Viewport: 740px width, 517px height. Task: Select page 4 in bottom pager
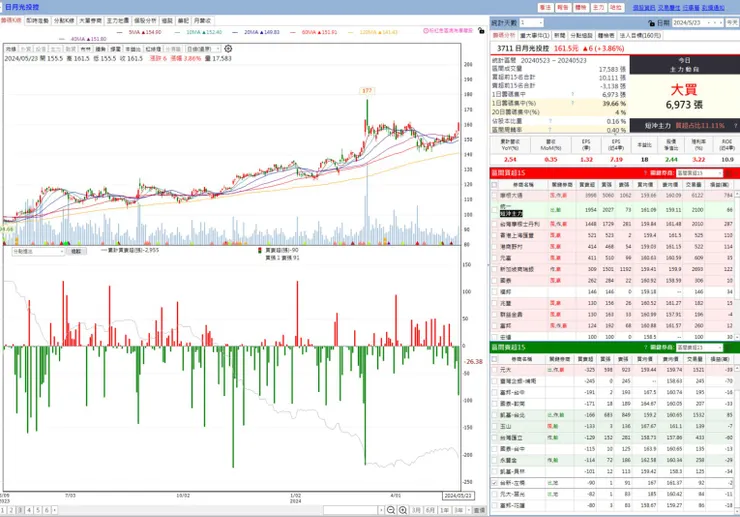tap(29, 510)
